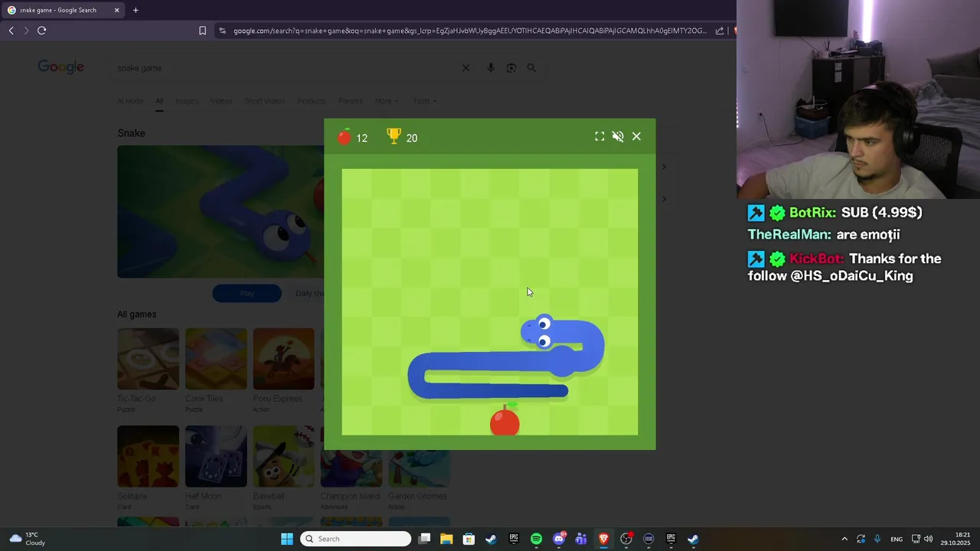The image size is (980, 551).
Task: Click the blue snake's head
Action: 540,331
